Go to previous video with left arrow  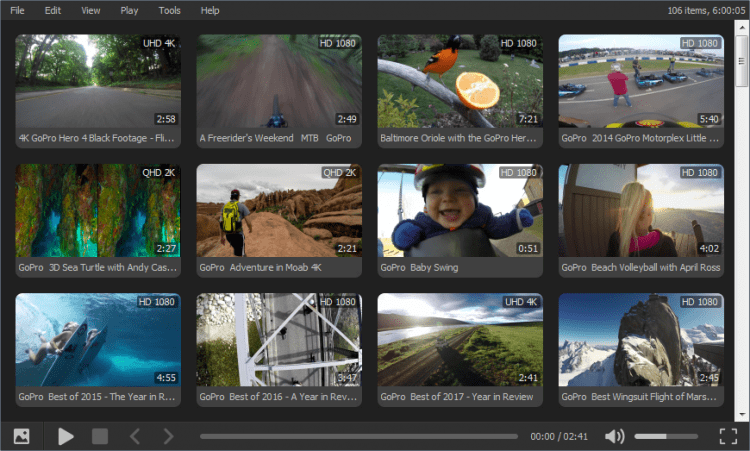point(135,436)
